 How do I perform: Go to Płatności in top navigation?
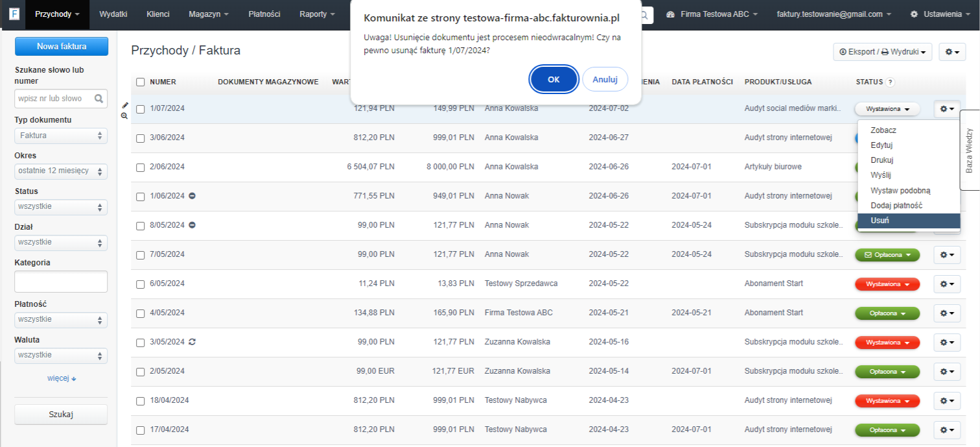coord(264,14)
